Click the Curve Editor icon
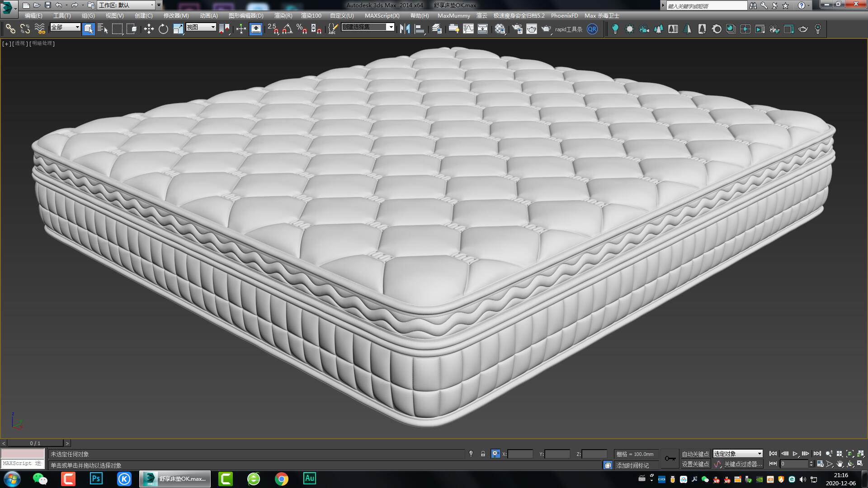The height and width of the screenshot is (488, 868). 469,29
